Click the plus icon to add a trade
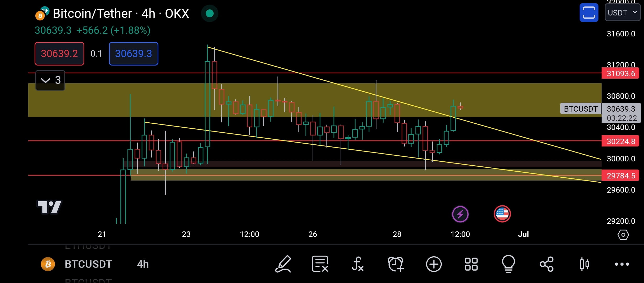This screenshot has height=283, width=644. (433, 264)
